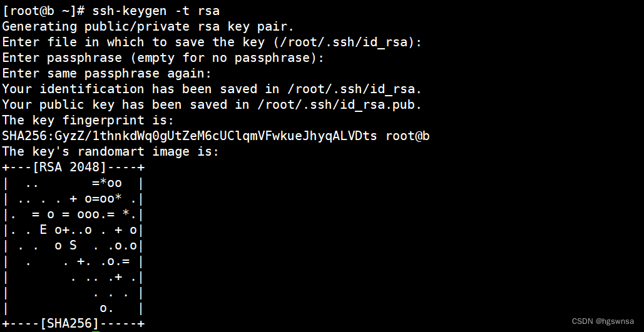Screen dimensions: 644x332
Task: Click "The key's randomart image is:" line
Action: (x=110, y=151)
